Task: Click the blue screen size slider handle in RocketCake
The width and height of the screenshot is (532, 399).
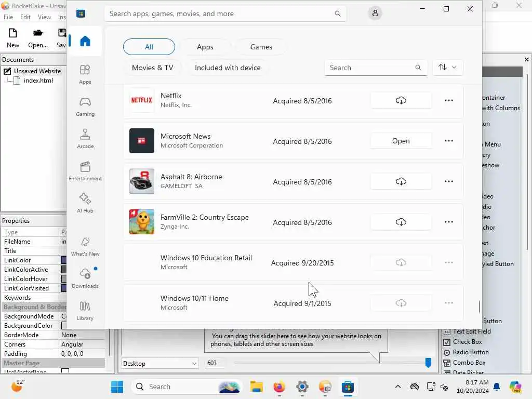Action: pyautogui.click(x=428, y=363)
